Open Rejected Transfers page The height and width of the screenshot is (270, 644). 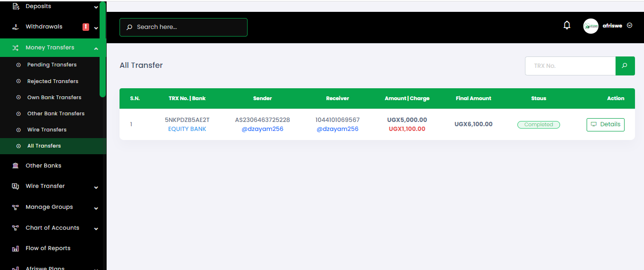[53, 81]
